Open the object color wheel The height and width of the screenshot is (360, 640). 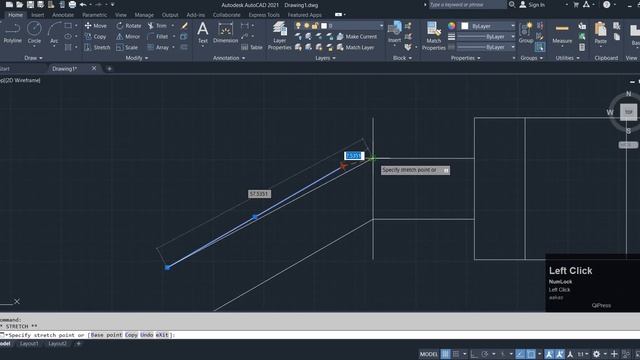(451, 26)
